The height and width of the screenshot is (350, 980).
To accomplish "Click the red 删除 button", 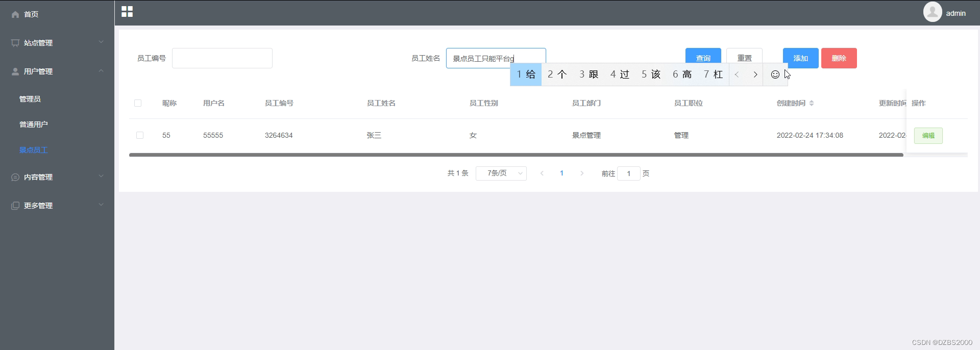I will (x=839, y=58).
